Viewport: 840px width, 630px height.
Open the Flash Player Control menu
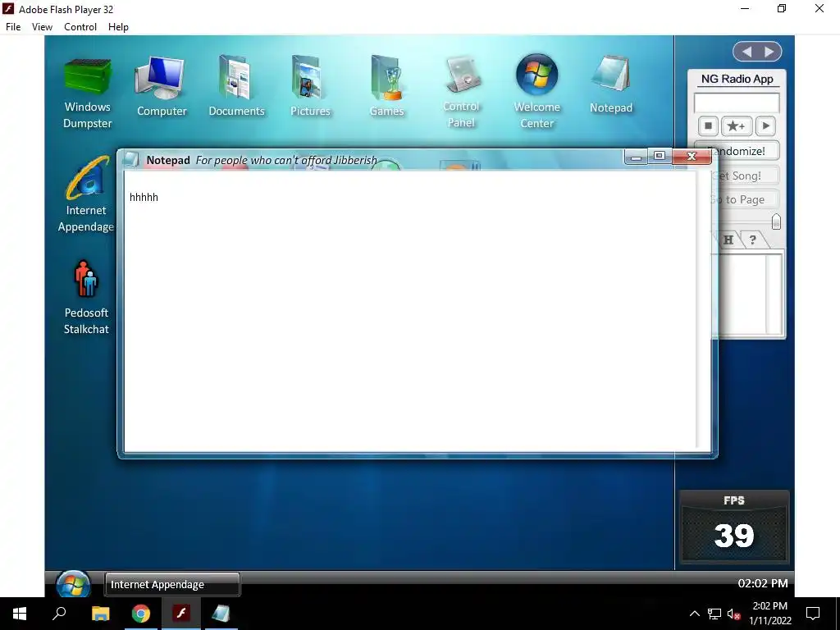[x=80, y=27]
